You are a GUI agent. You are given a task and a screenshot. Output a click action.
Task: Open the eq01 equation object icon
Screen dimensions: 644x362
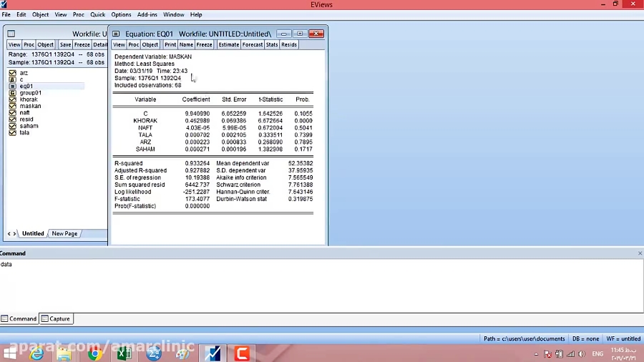pyautogui.click(x=13, y=86)
